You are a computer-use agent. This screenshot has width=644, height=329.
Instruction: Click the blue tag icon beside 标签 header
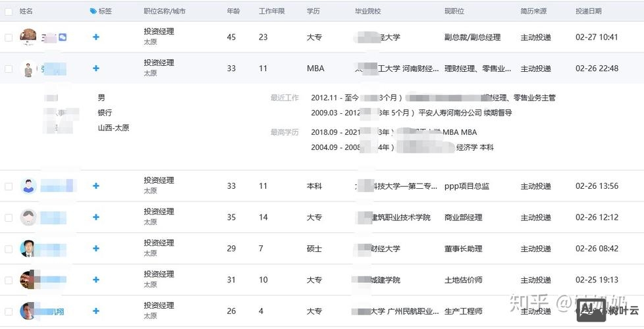point(93,11)
